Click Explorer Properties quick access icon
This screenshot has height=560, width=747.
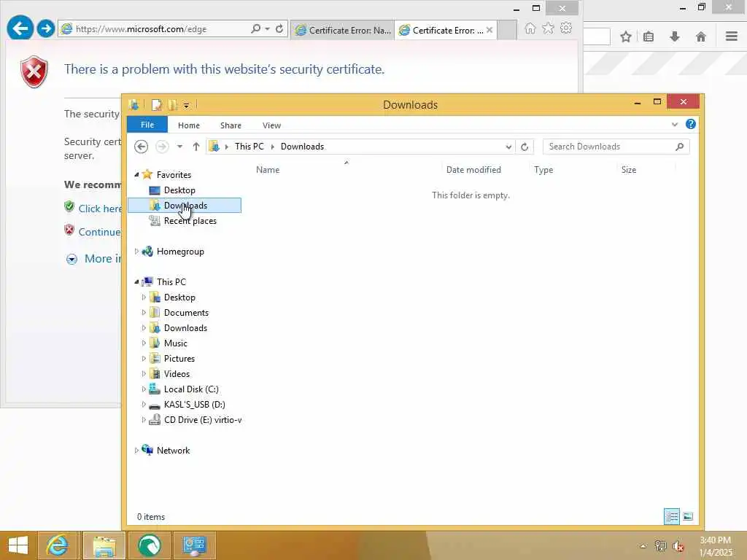pos(156,105)
